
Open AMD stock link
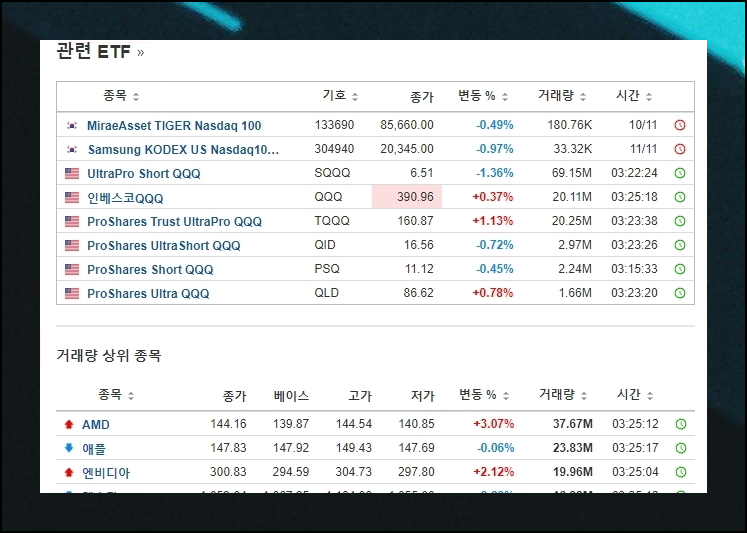pos(96,424)
